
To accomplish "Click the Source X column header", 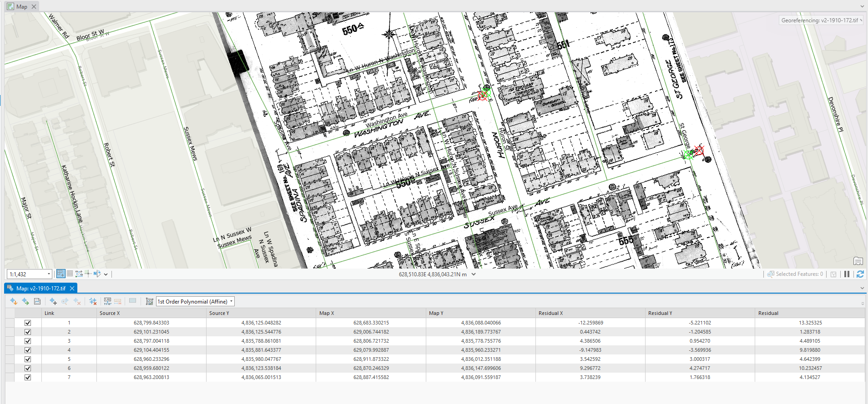I will point(110,313).
